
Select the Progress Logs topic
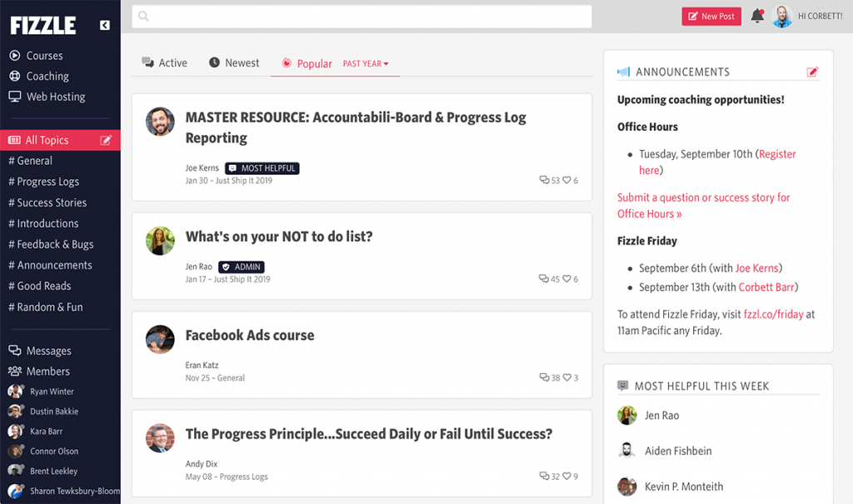click(x=47, y=182)
